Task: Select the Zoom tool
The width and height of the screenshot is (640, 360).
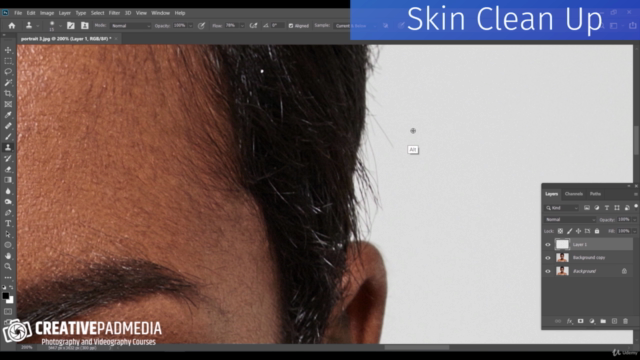Action: tap(8, 267)
